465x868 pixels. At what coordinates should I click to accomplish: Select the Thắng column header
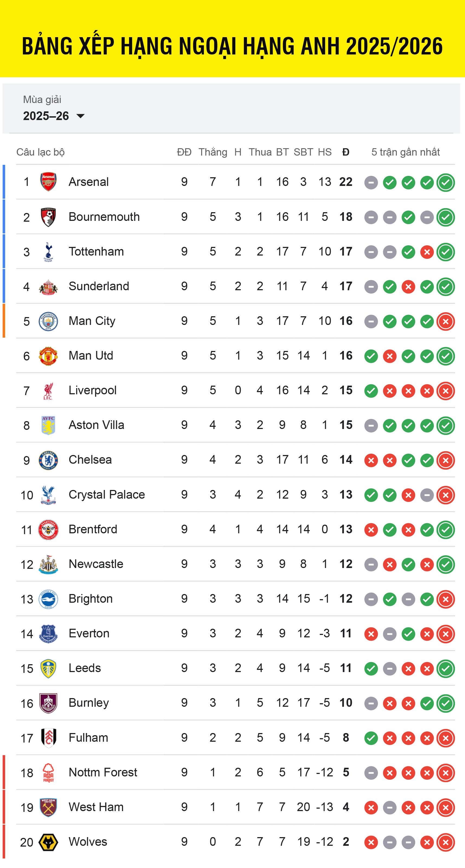pyautogui.click(x=213, y=152)
